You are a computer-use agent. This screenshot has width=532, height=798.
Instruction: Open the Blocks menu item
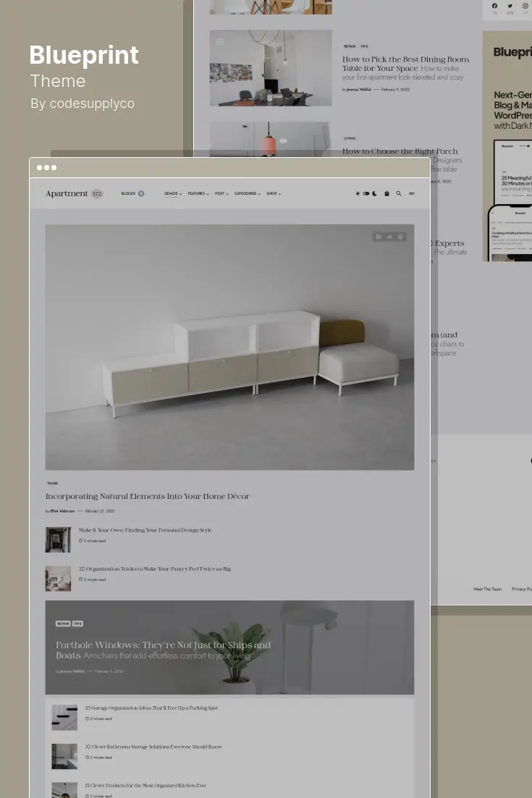click(x=128, y=193)
